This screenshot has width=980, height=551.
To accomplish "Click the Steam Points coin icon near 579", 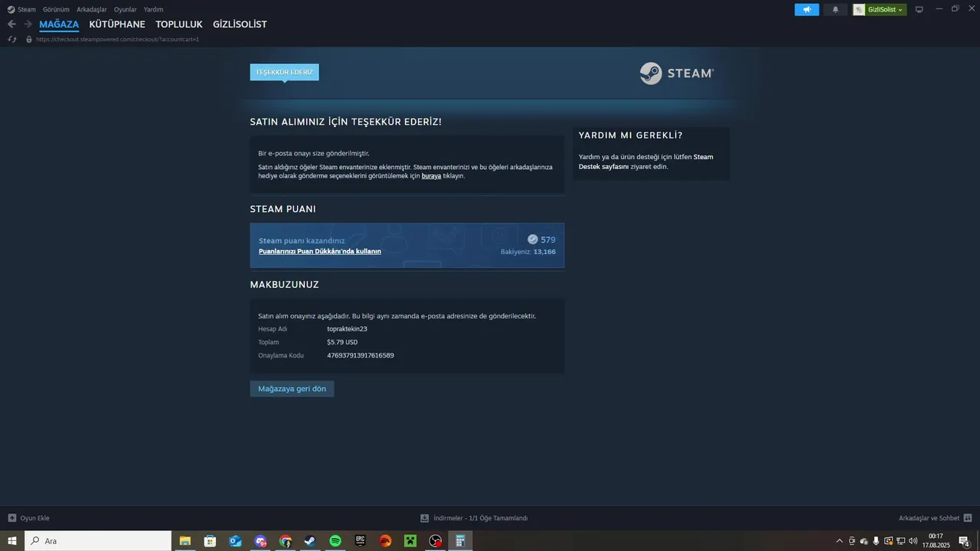I will (532, 240).
